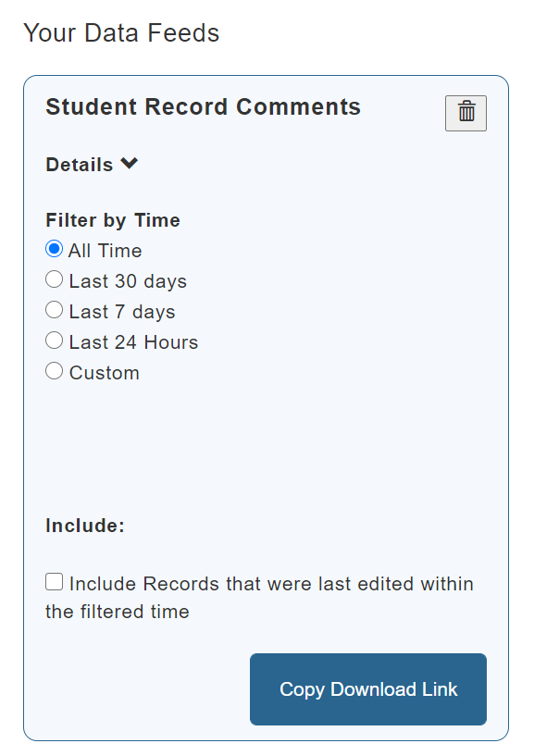
Task: Click the "Include Records that were last edited" text
Action: (x=271, y=584)
